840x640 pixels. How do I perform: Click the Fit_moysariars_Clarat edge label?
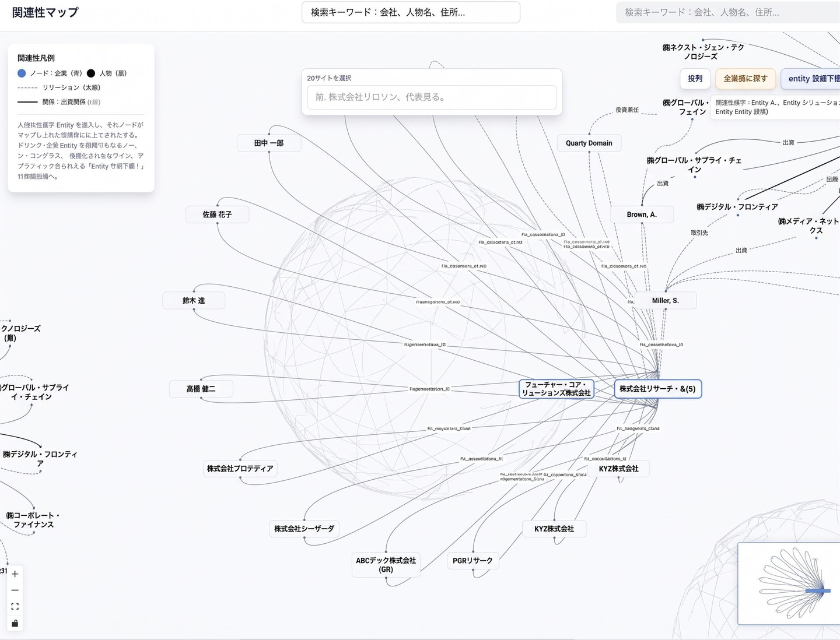point(449,428)
